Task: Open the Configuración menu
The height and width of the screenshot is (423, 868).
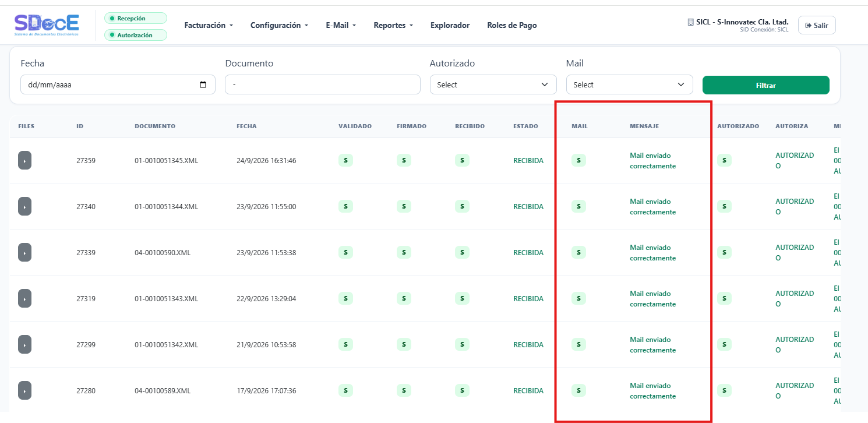Action: (279, 25)
